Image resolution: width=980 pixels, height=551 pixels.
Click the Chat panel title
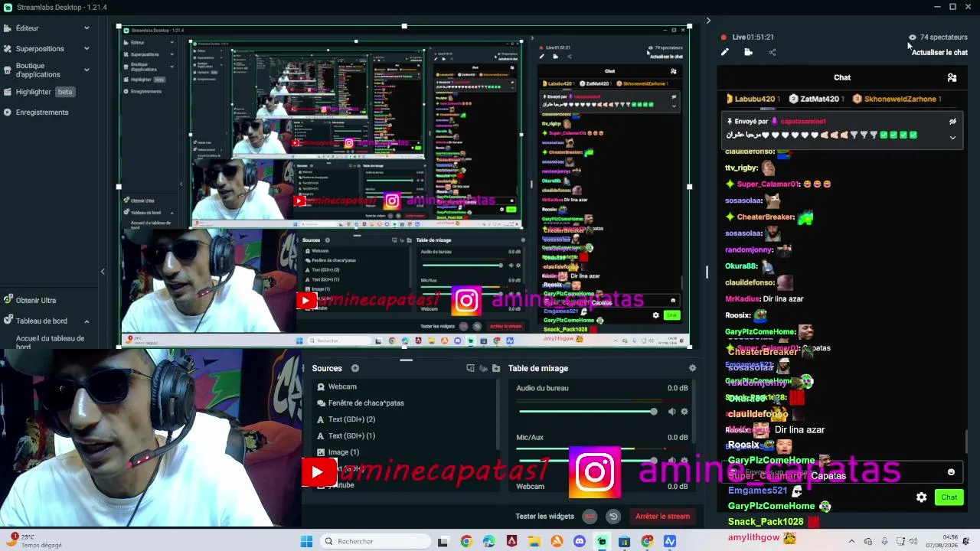842,77
